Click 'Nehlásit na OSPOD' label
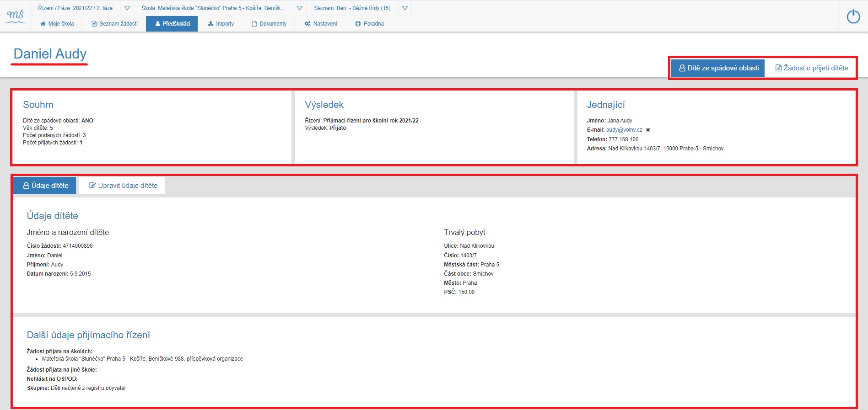The image size is (868, 410). (52, 379)
